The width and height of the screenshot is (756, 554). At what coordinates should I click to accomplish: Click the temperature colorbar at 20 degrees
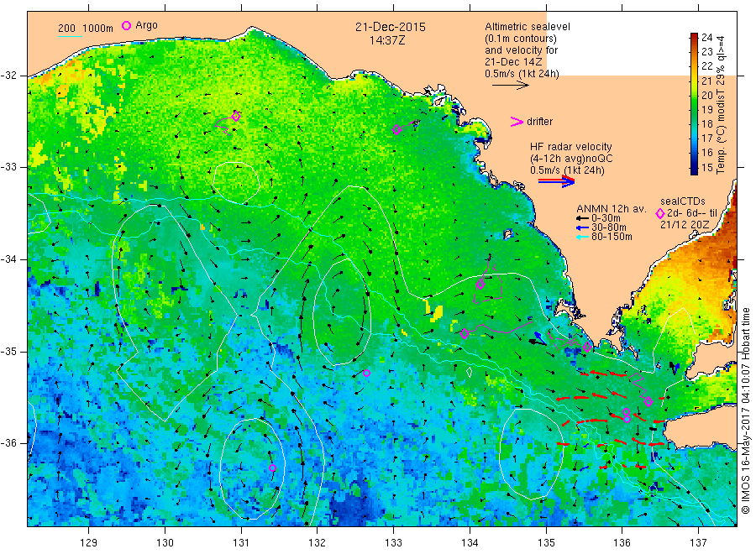click(x=694, y=96)
